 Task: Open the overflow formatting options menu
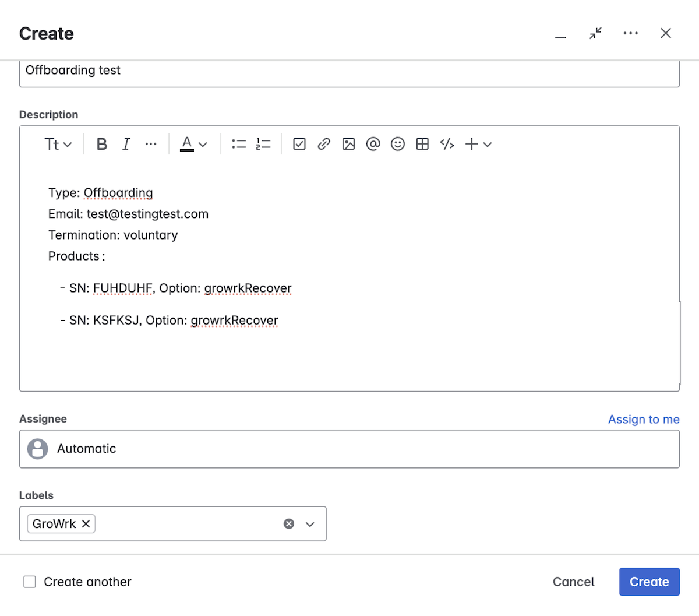(151, 144)
